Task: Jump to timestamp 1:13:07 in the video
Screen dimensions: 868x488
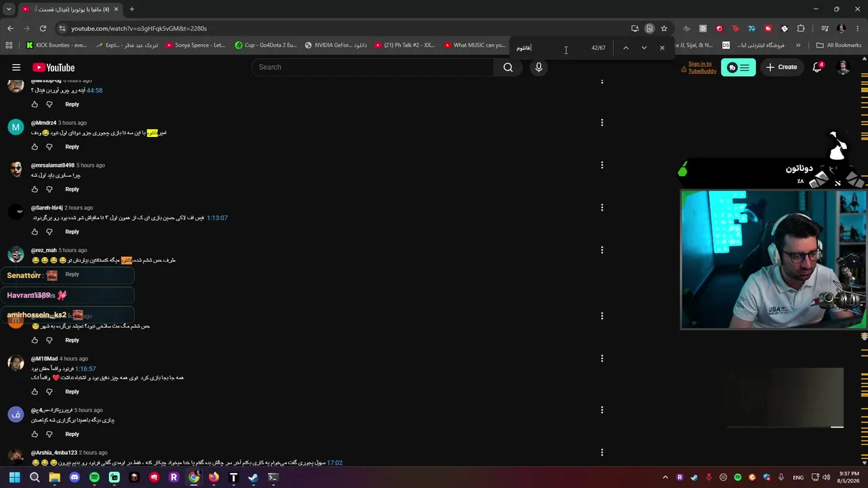Action: (x=217, y=218)
